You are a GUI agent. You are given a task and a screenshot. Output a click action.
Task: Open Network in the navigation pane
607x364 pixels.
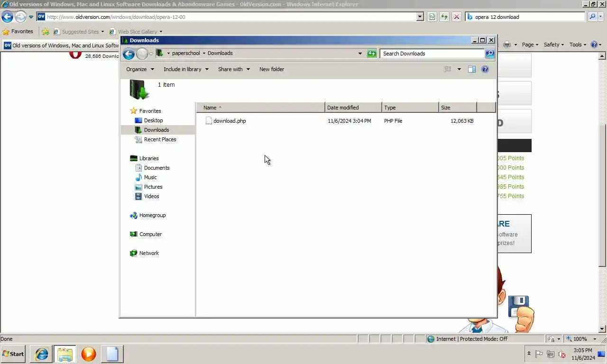pyautogui.click(x=149, y=253)
